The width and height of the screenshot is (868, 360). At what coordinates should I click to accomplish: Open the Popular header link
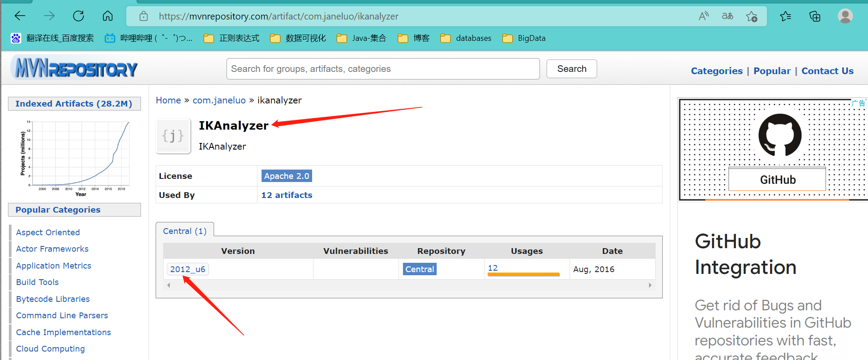click(x=772, y=71)
